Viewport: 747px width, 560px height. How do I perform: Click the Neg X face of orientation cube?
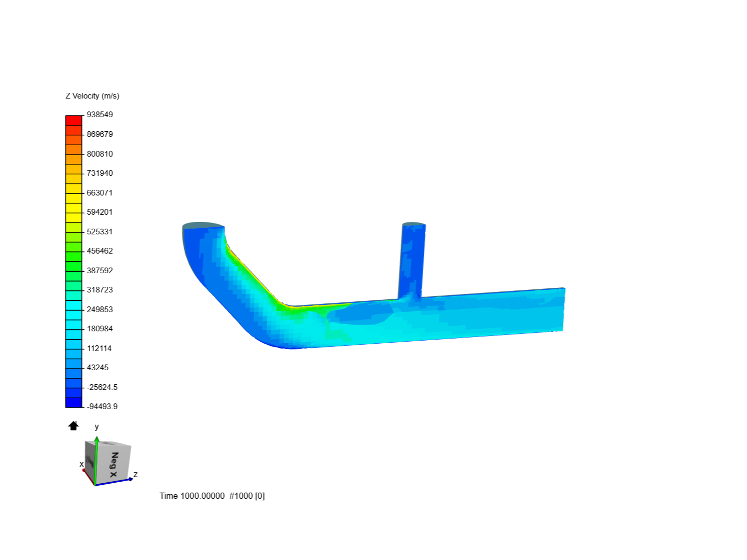tap(114, 463)
